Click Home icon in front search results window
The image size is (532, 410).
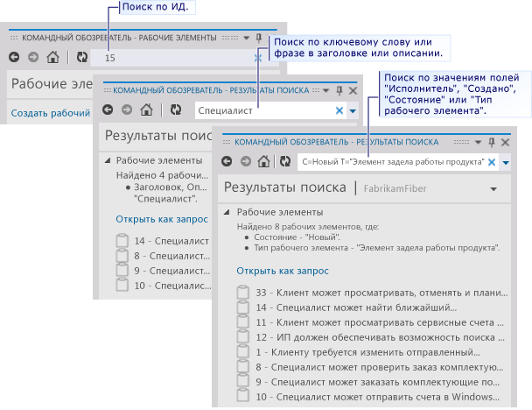click(x=263, y=160)
